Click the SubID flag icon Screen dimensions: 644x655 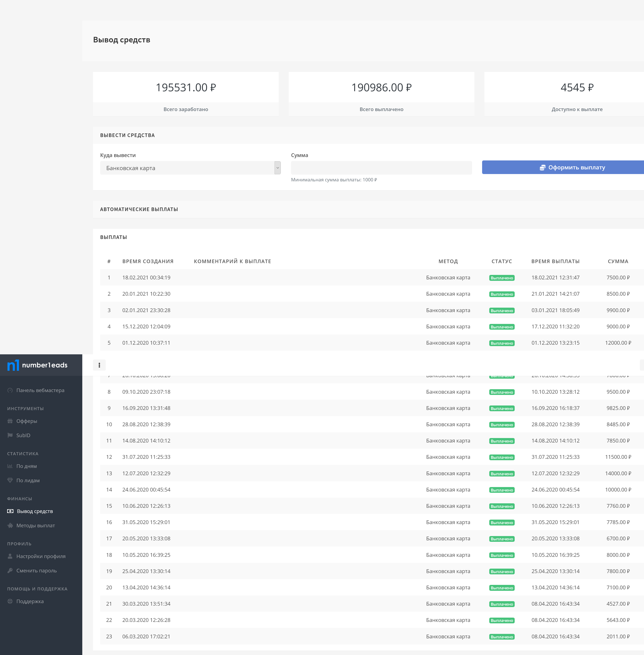(x=10, y=435)
